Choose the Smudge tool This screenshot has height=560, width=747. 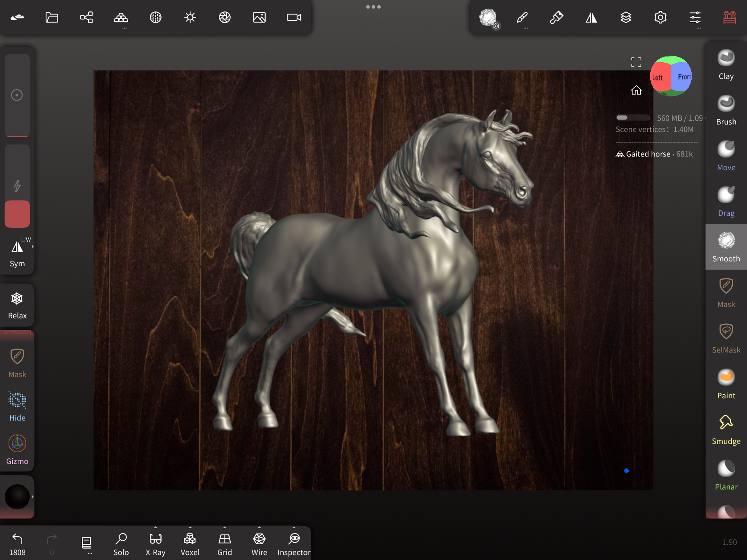point(726,430)
